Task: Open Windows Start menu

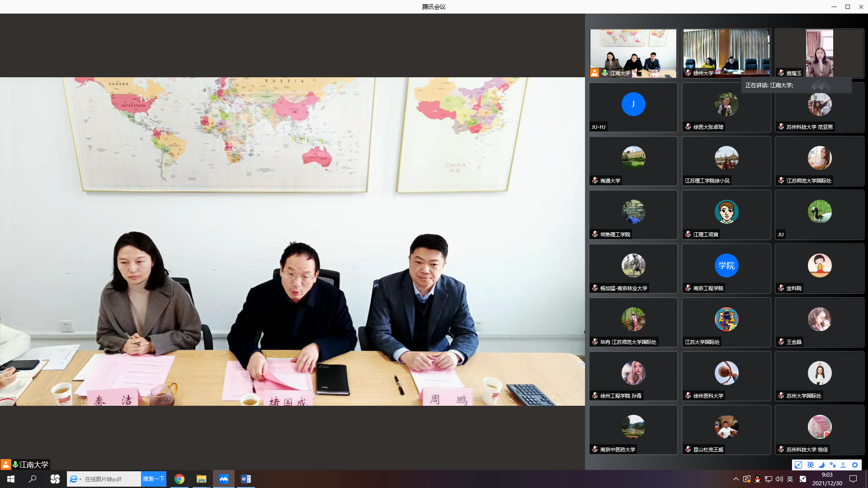Action: click(11, 479)
